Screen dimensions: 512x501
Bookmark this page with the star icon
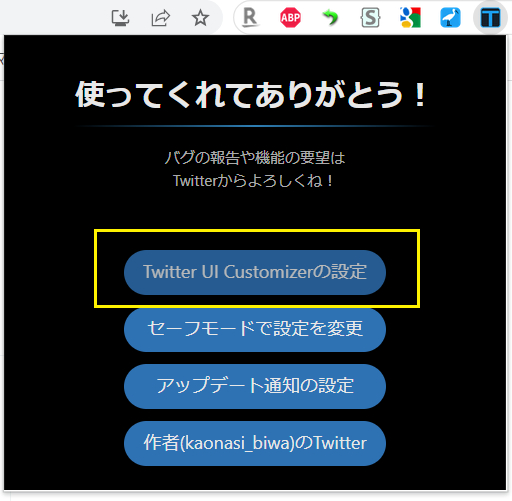click(x=200, y=18)
